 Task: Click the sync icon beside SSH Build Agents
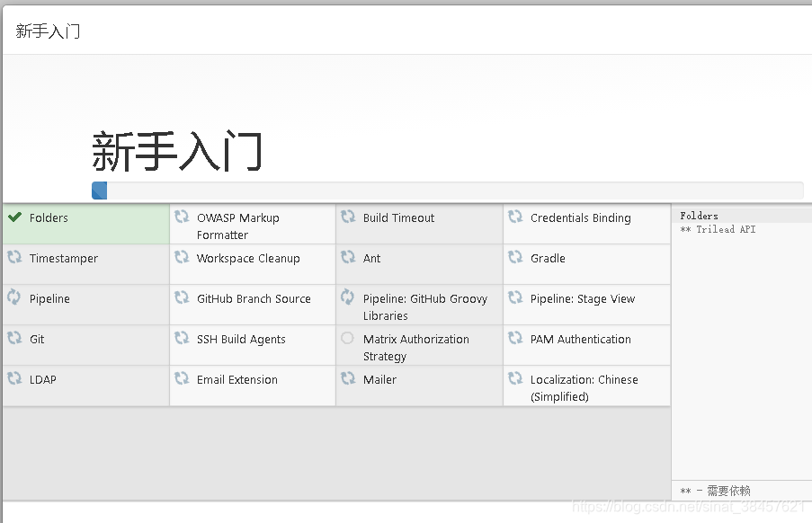coord(182,337)
